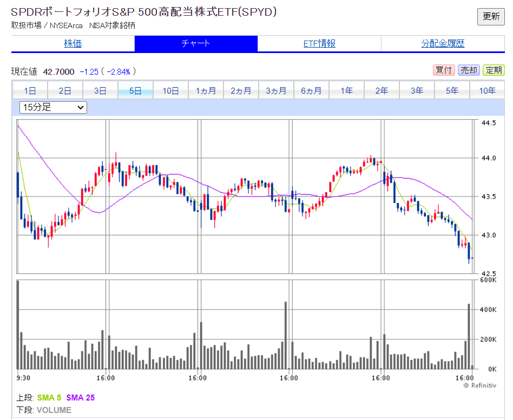Click the 400K volume axis label
This screenshot has height=420, width=513.
coord(488,310)
